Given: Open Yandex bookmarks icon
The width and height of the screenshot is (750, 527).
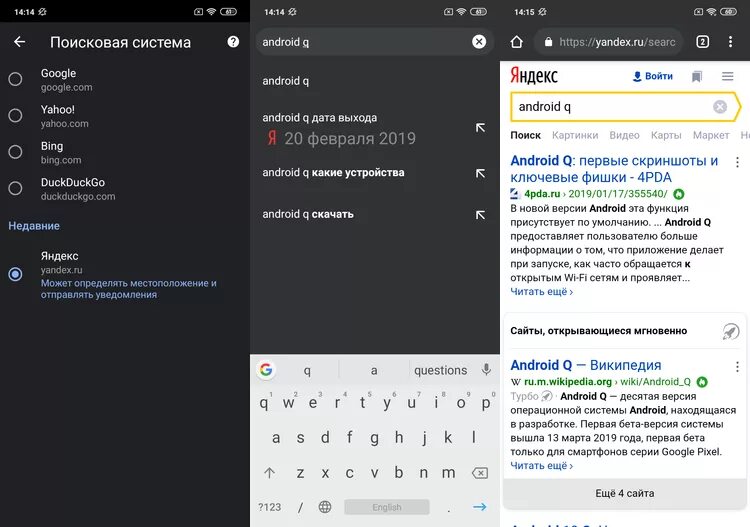Looking at the screenshot, I should click(697, 77).
